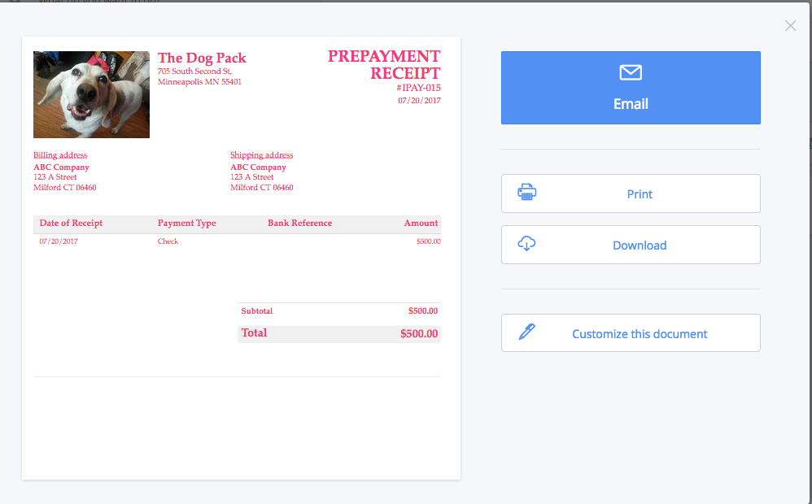The image size is (812, 504).
Task: Click the Shipping address heading
Action: click(x=261, y=155)
